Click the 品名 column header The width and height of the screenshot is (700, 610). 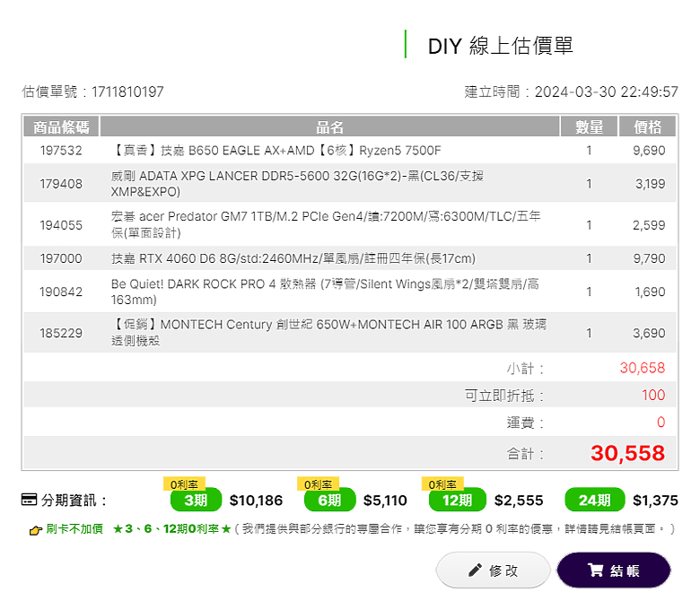[330, 126]
